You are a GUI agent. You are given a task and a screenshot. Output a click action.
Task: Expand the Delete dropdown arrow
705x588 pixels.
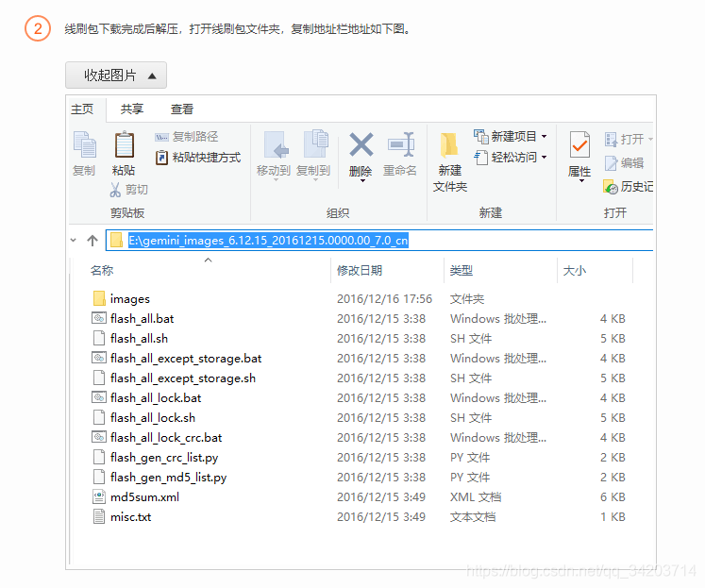tap(362, 180)
